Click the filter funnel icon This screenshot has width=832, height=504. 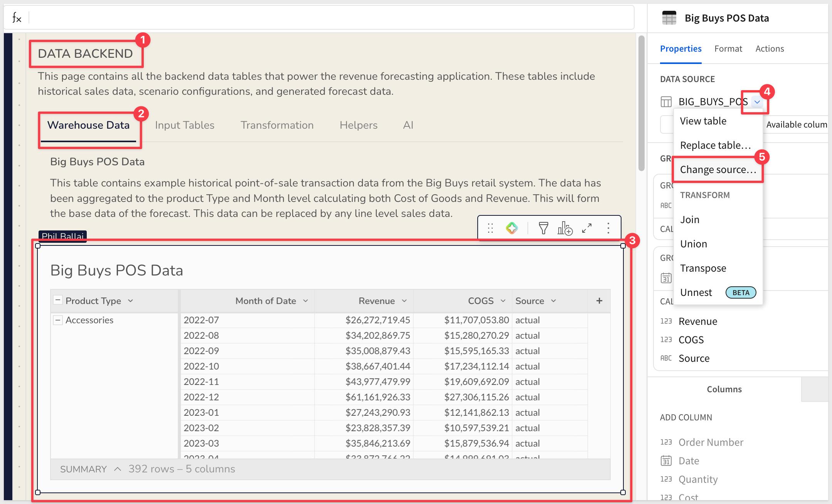544,228
